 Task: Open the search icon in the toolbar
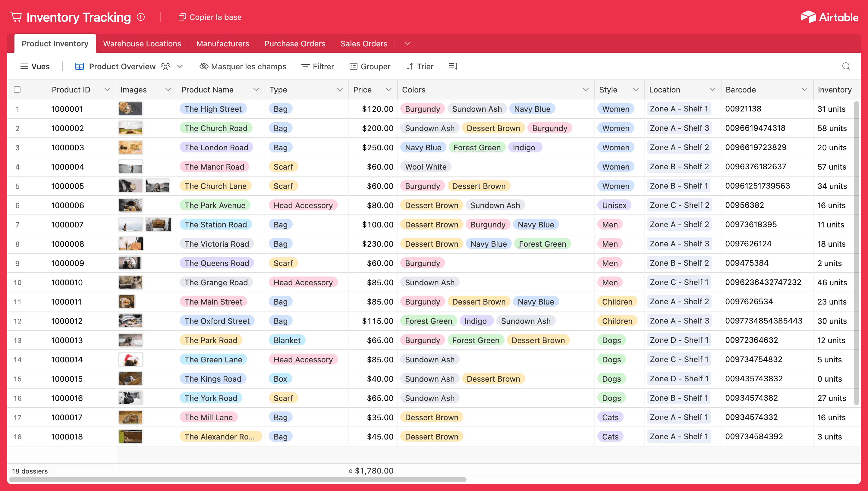pos(846,67)
